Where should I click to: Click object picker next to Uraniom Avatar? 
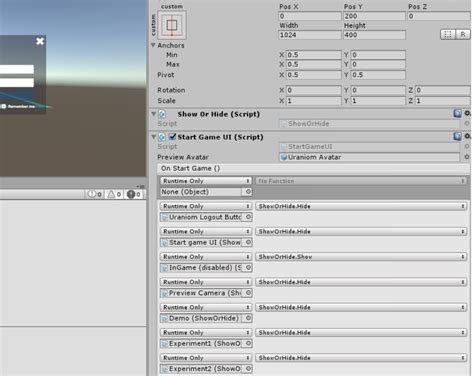(x=467, y=157)
